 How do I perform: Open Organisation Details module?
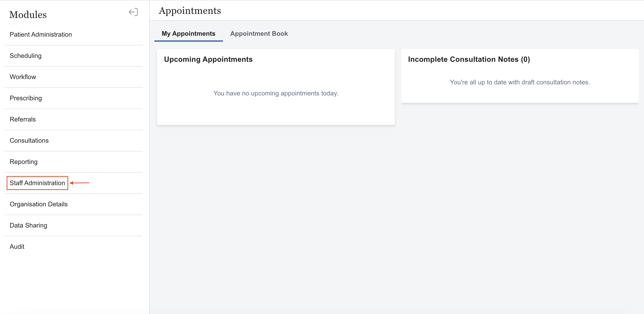pos(38,204)
